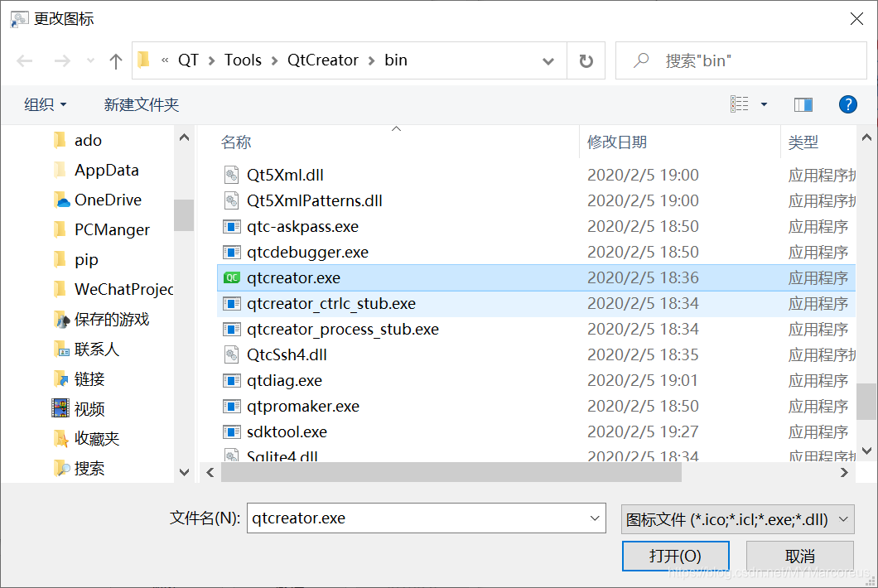
Task: Click the horizontal scroll left arrow
Action: 210,473
